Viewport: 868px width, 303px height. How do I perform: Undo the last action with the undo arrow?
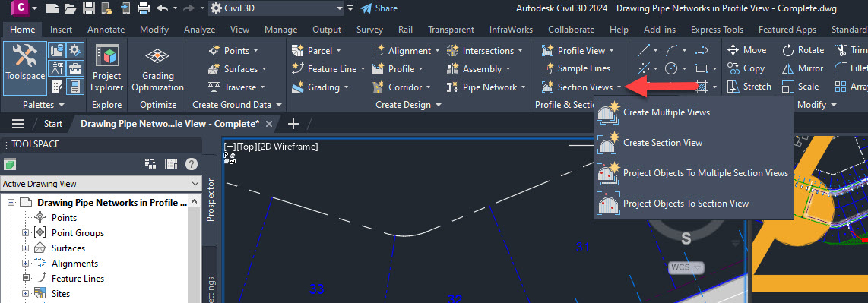[162, 8]
